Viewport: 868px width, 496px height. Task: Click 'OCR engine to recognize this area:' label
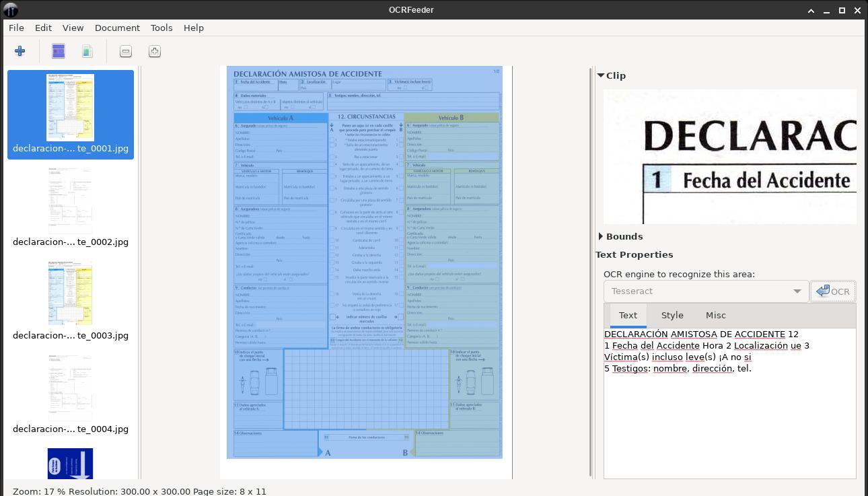(x=679, y=274)
